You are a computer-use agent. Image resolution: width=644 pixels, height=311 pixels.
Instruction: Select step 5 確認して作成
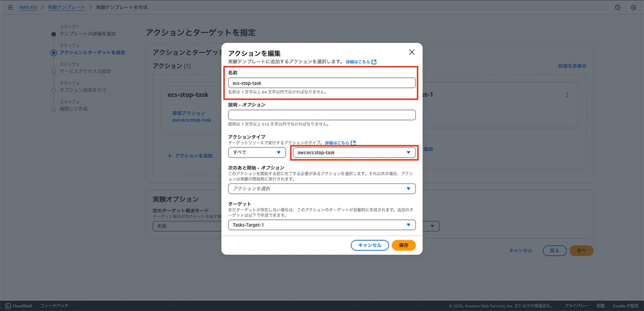pos(74,109)
